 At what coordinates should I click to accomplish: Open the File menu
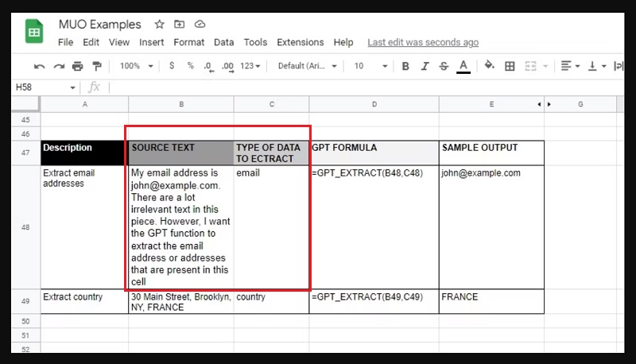[x=65, y=42]
